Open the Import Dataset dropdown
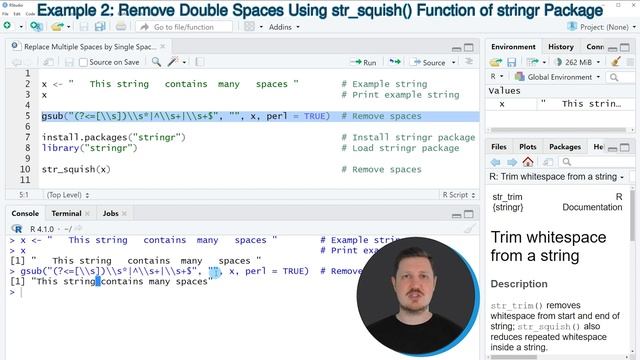640x360 pixels. (536, 62)
